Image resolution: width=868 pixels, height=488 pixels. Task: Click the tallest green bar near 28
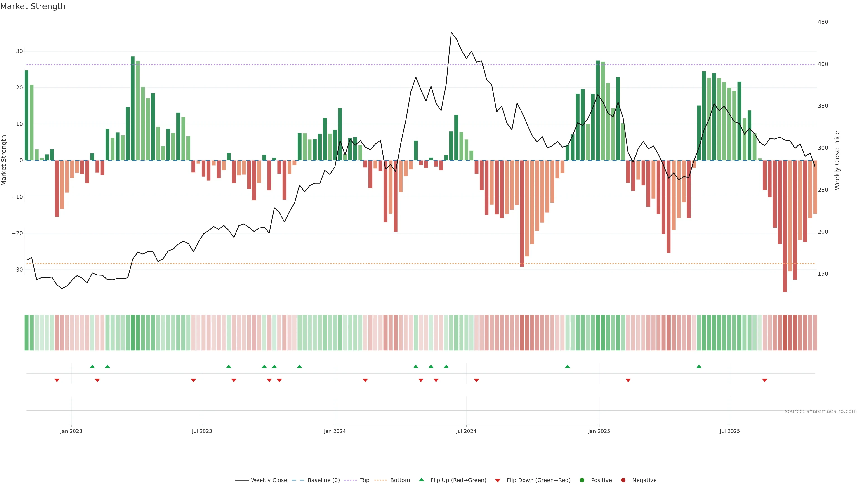coord(133,108)
